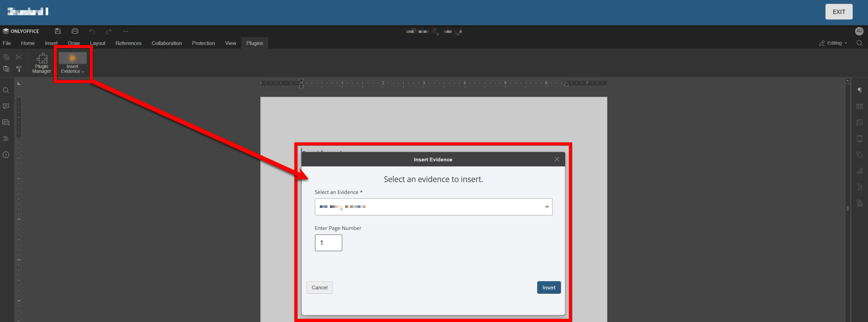
Task: Click the EXIT button
Action: [839, 12]
